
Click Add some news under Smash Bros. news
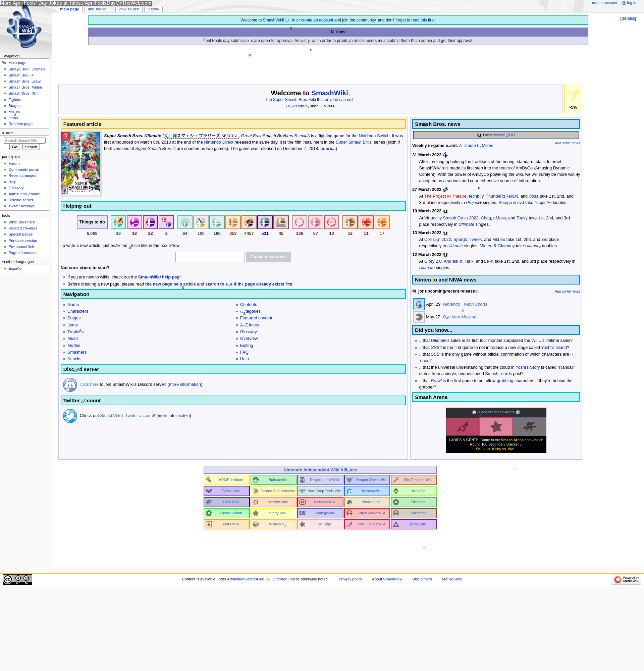point(567,143)
